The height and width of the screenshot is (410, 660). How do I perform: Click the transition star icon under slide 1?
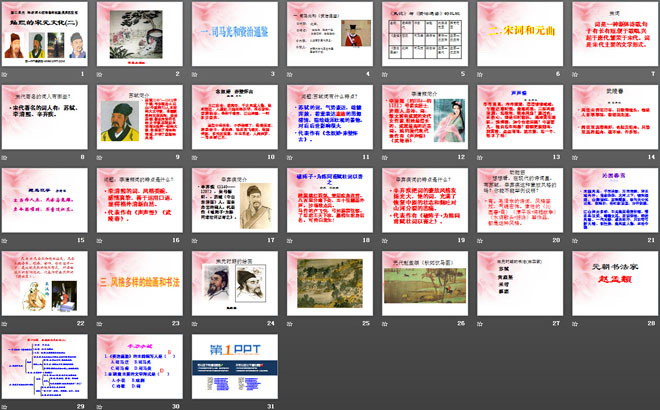(x=5, y=75)
